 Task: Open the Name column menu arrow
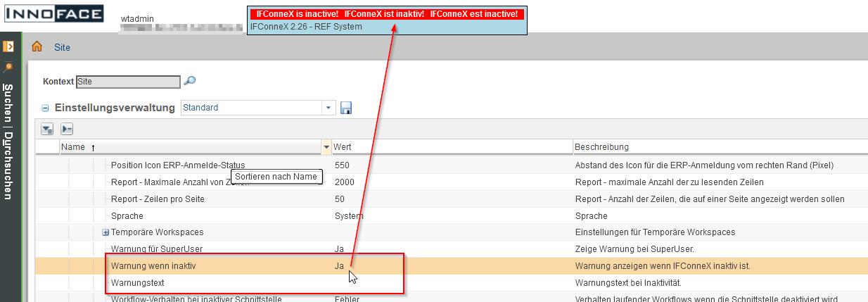click(x=326, y=147)
